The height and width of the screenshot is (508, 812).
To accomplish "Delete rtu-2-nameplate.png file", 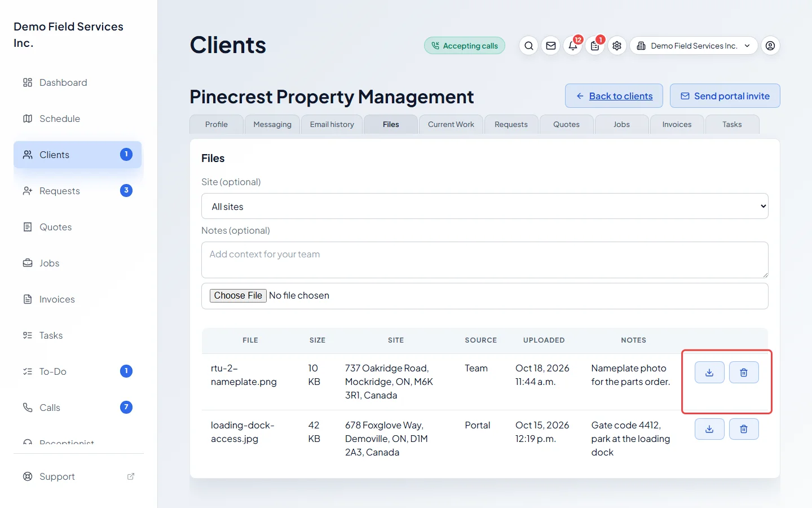I will [744, 373].
